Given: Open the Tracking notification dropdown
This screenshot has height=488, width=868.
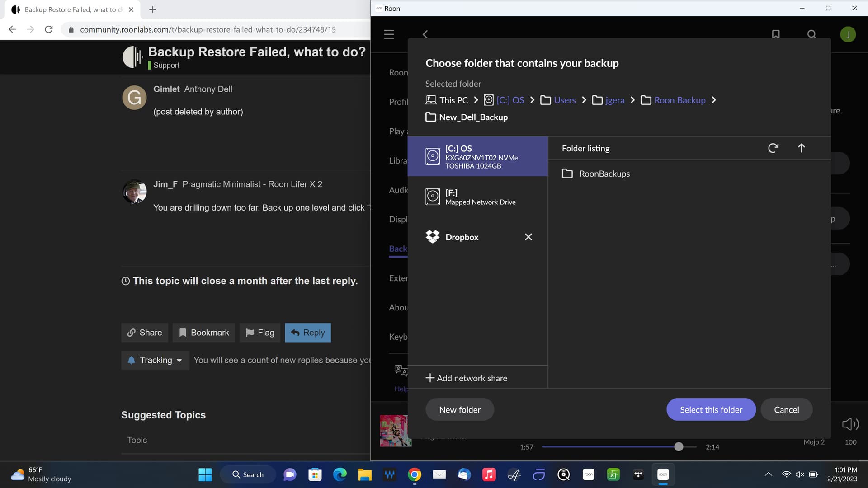Looking at the screenshot, I should (x=155, y=360).
